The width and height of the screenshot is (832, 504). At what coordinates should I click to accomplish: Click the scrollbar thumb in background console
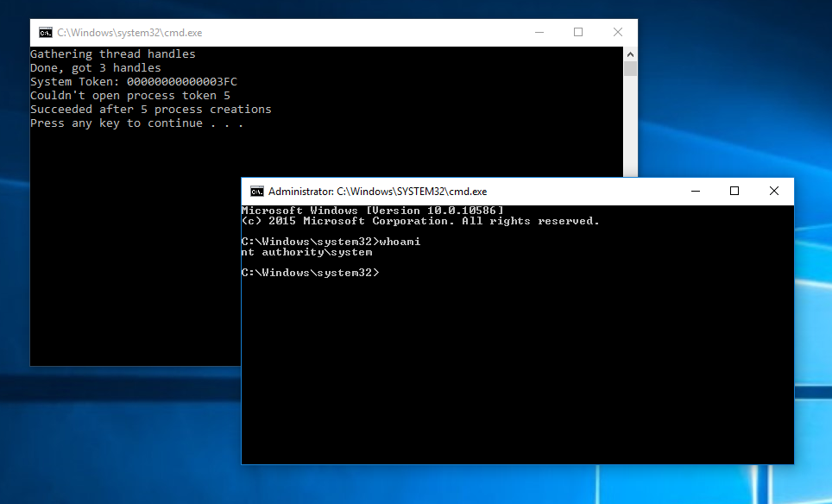630,68
